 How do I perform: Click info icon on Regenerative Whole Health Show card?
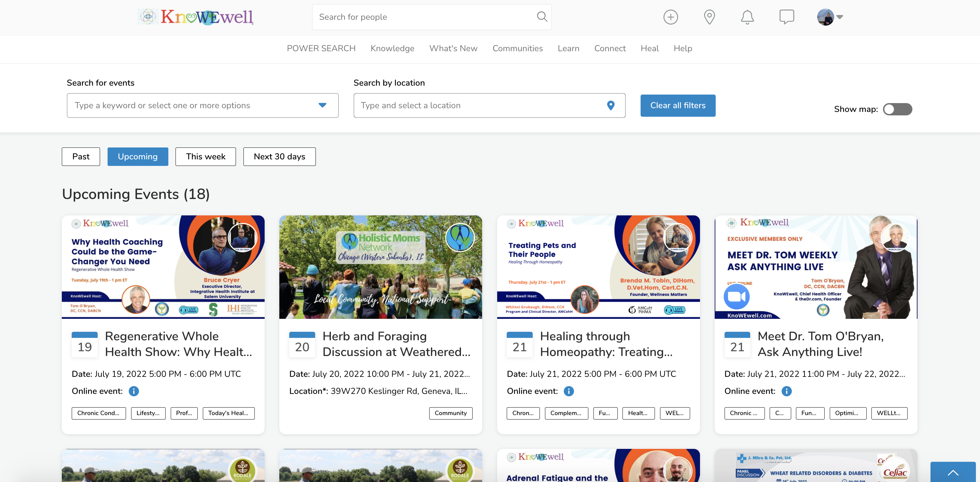[x=134, y=391]
